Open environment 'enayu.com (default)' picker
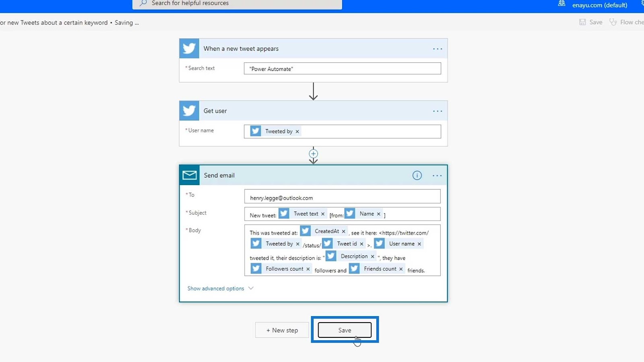The width and height of the screenshot is (644, 362). (600, 5)
